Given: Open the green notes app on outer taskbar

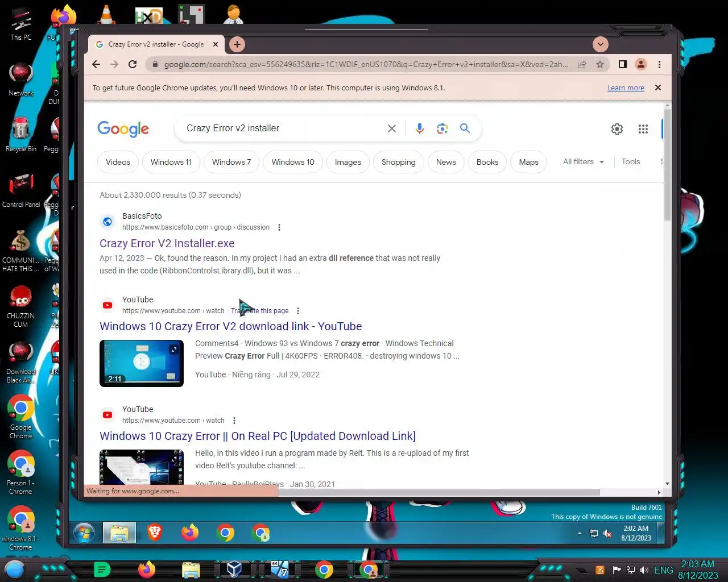Looking at the screenshot, I should 102,569.
